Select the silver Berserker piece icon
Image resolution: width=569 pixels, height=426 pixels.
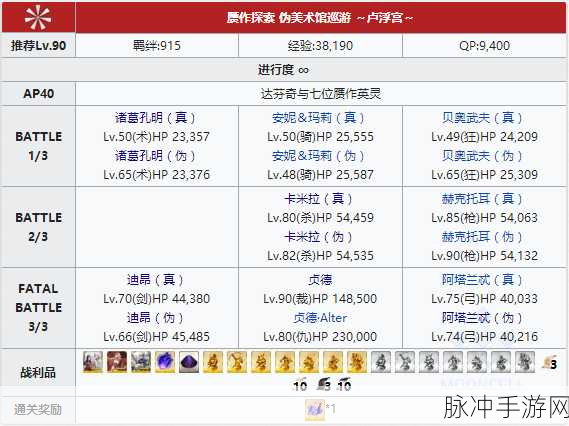525,362
